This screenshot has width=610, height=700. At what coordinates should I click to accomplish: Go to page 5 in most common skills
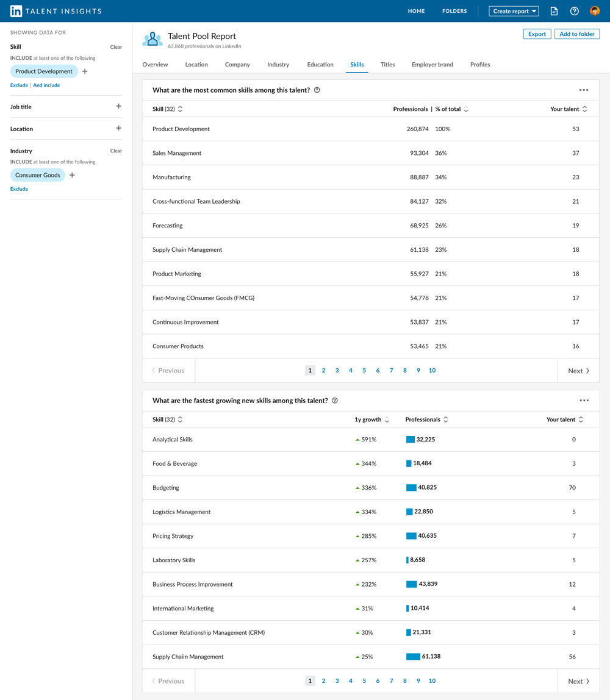[364, 370]
